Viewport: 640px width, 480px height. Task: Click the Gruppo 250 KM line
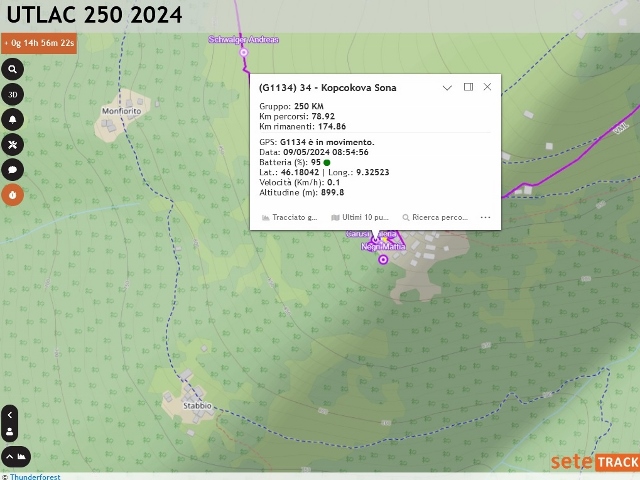tap(291, 106)
